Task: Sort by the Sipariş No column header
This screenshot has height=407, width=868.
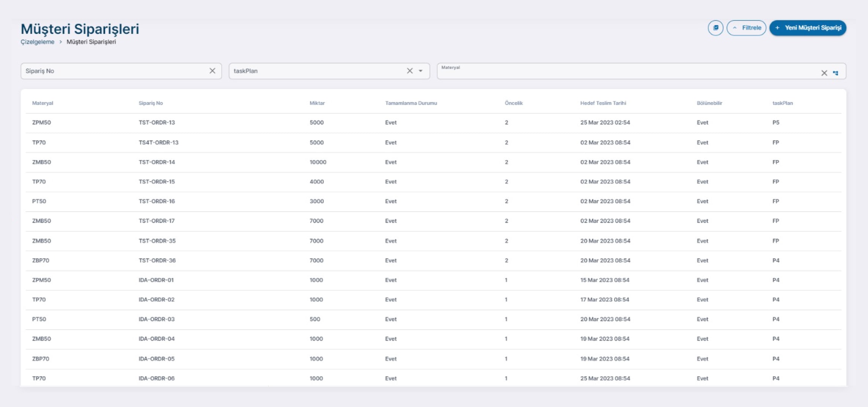Action: coord(151,103)
